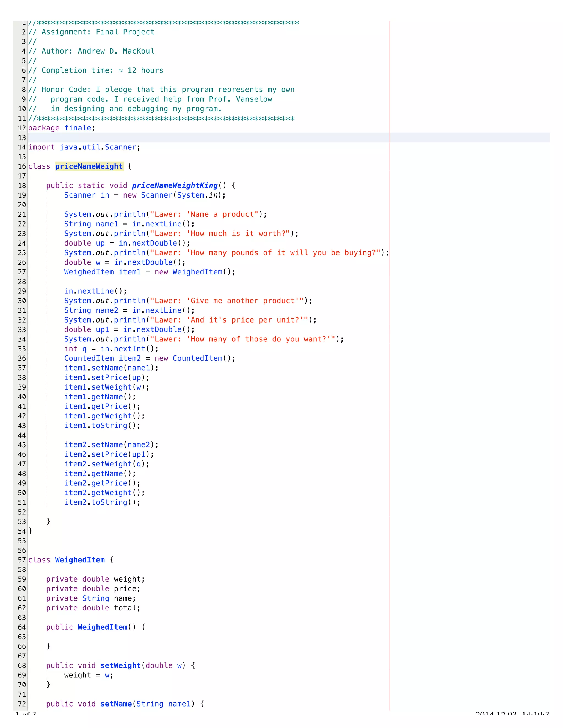Click line number 13 in the gutter

point(22,138)
